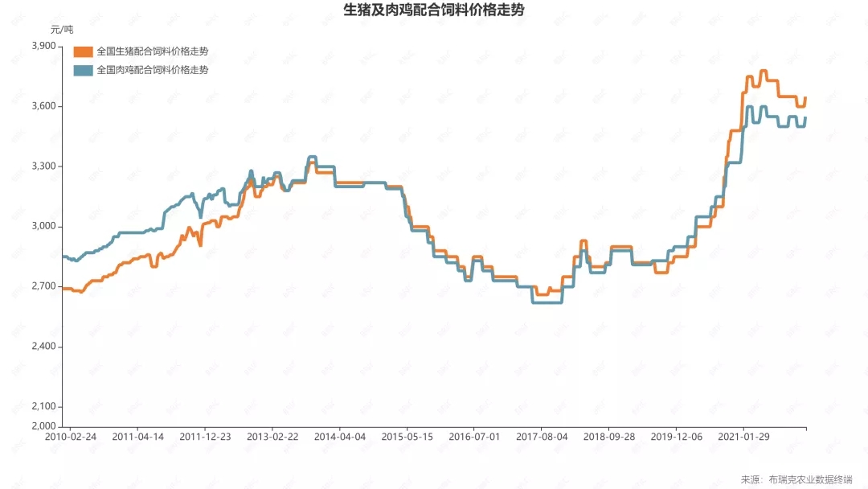The width and height of the screenshot is (868, 489).
Task: Toggle the 全国生猪配合饲料价格走势 legend label
Action: pos(153,51)
